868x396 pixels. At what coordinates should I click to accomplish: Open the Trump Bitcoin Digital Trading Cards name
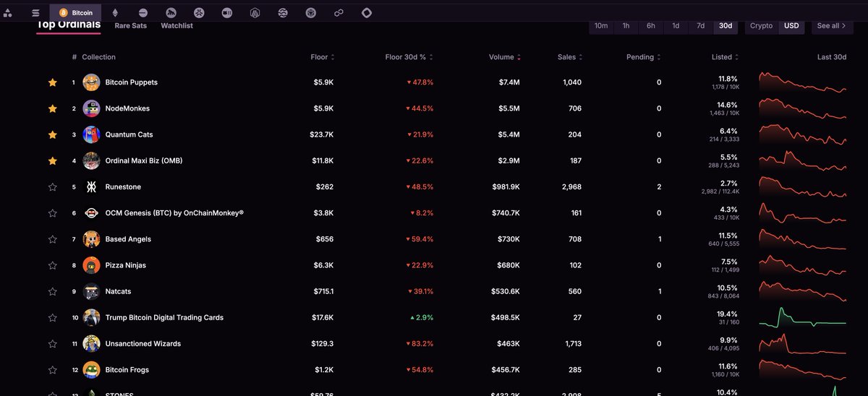[x=164, y=318]
